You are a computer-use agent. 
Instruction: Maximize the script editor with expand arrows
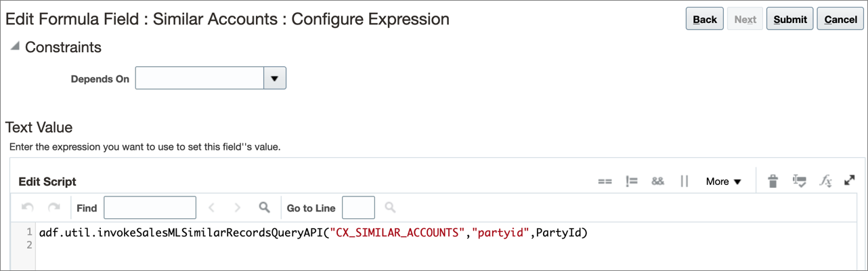coord(849,180)
